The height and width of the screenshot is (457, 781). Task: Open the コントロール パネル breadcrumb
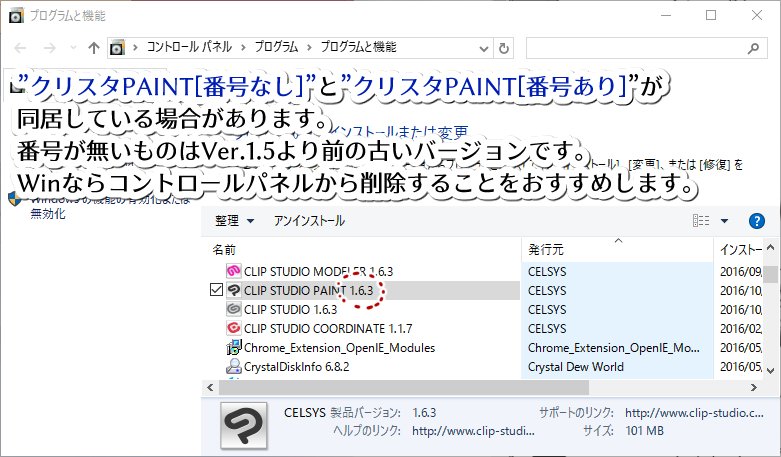point(189,47)
